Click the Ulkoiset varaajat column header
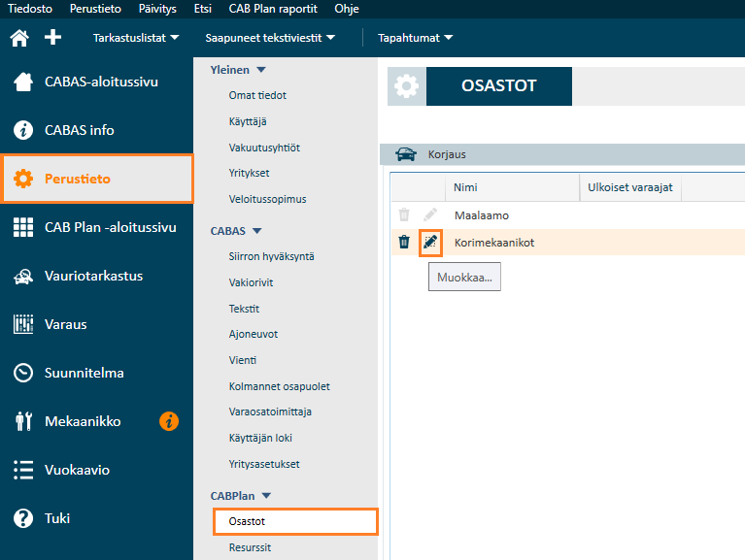 click(630, 187)
